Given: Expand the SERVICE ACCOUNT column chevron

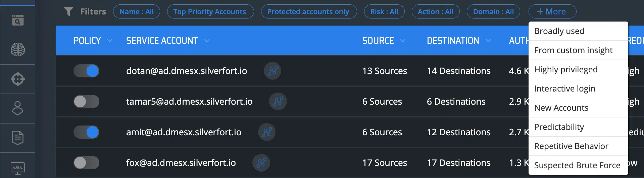Looking at the screenshot, I should tap(207, 41).
